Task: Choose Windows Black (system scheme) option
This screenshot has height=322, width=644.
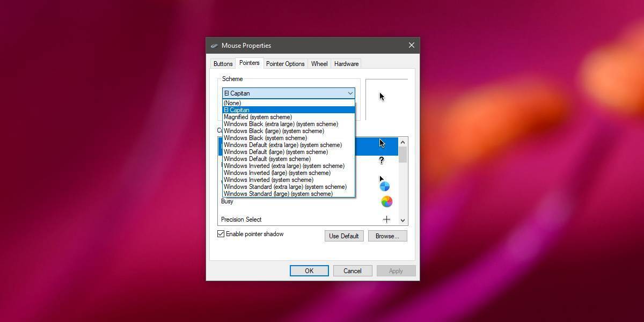Action: click(289, 138)
